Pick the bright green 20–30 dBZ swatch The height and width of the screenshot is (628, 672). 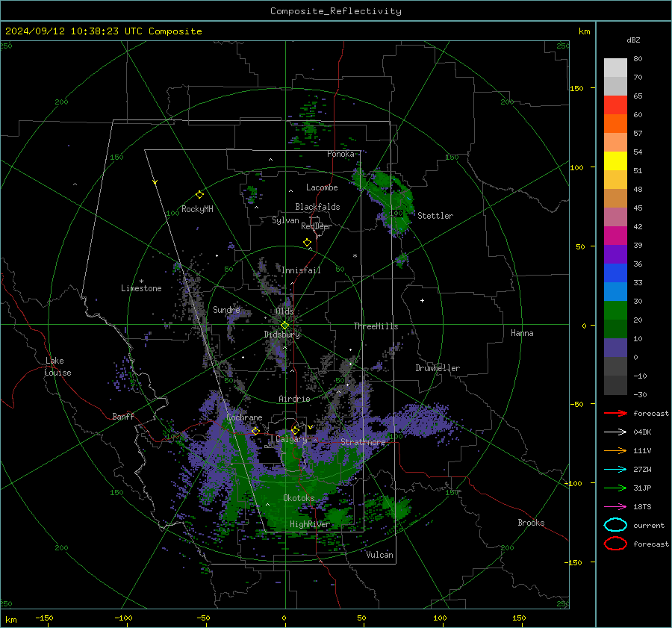click(615, 311)
